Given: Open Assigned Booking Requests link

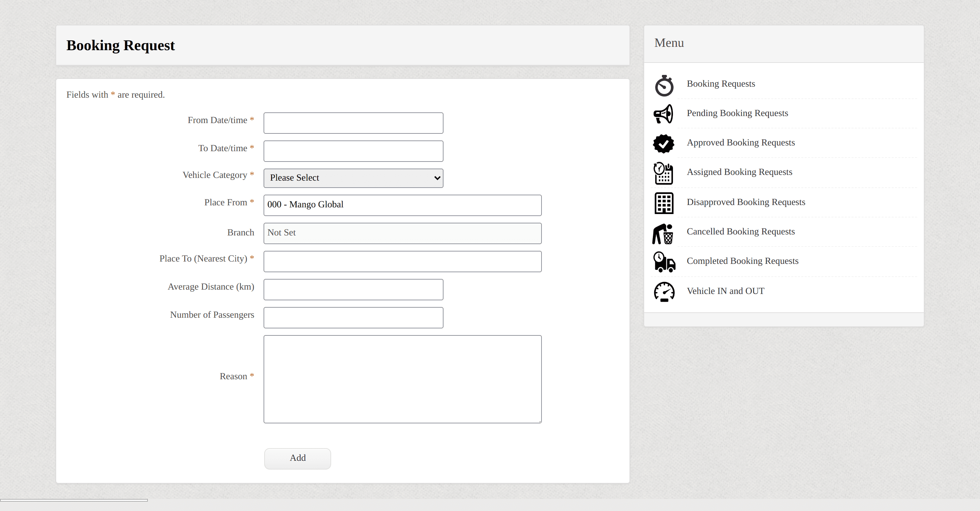Looking at the screenshot, I should coord(740,172).
